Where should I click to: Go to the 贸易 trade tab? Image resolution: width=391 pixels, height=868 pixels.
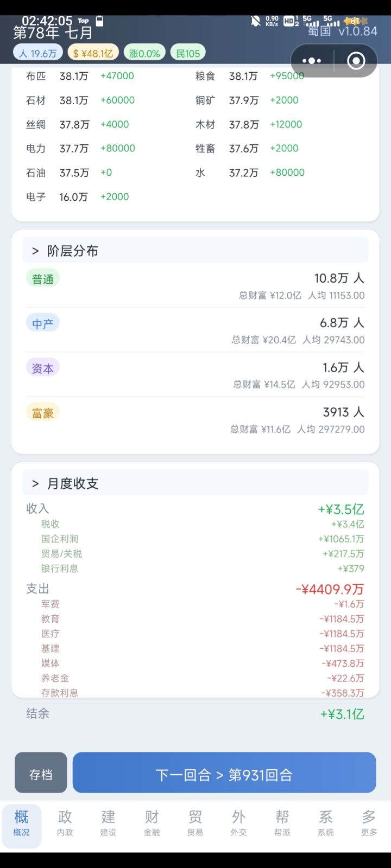click(195, 822)
